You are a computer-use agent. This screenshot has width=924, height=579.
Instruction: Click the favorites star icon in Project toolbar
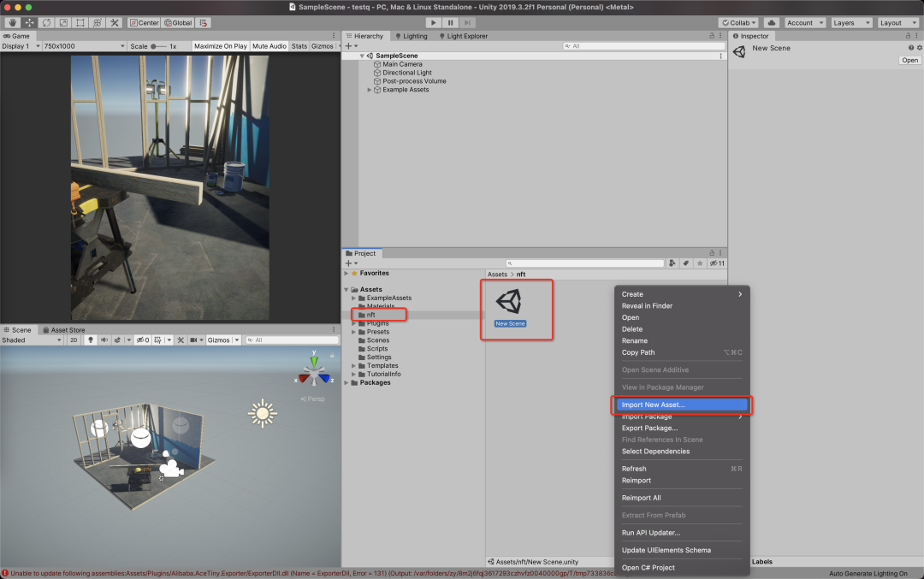[x=700, y=263]
